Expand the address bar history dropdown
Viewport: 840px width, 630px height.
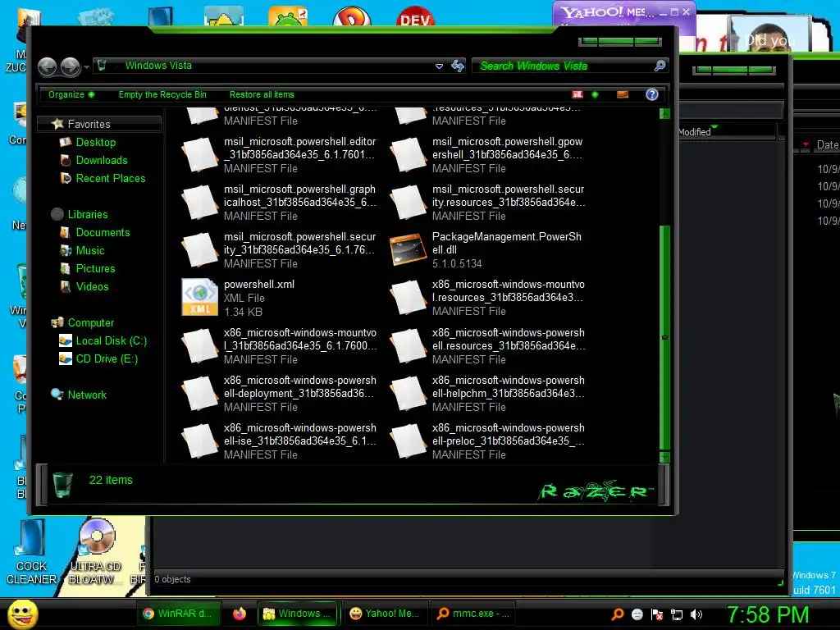tap(439, 66)
